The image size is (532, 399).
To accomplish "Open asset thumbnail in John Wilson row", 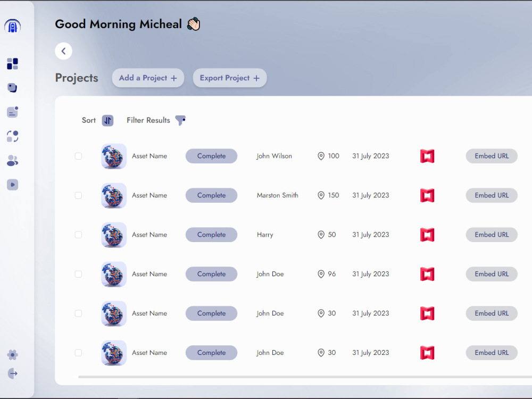I will (x=114, y=156).
